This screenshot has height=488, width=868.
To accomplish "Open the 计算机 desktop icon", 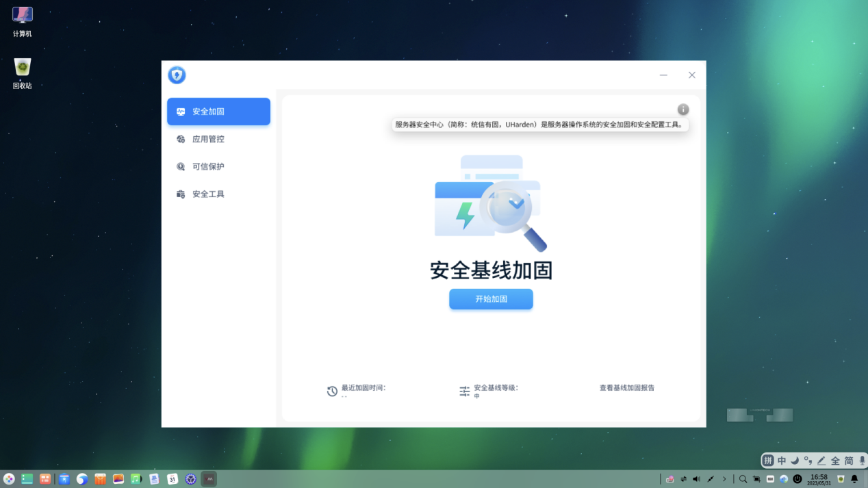I will tap(23, 21).
